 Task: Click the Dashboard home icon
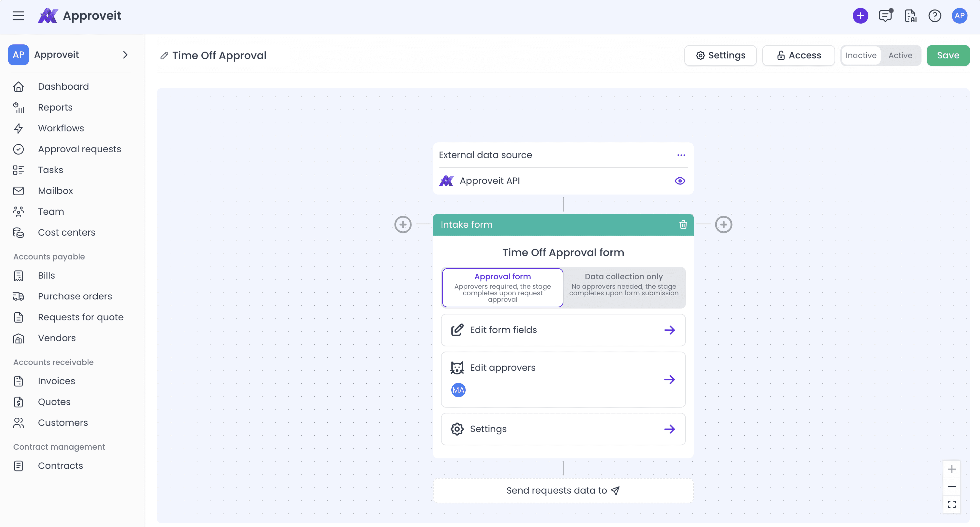coord(18,87)
